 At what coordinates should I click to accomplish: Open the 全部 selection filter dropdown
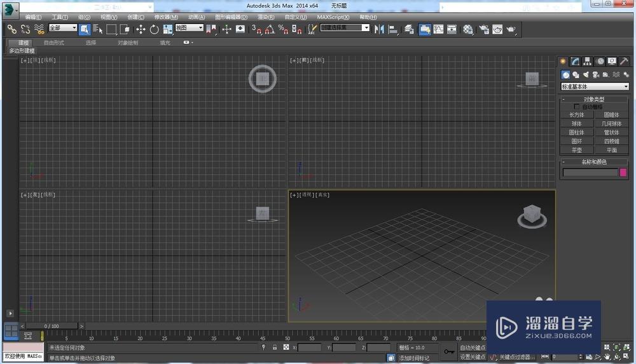click(62, 28)
